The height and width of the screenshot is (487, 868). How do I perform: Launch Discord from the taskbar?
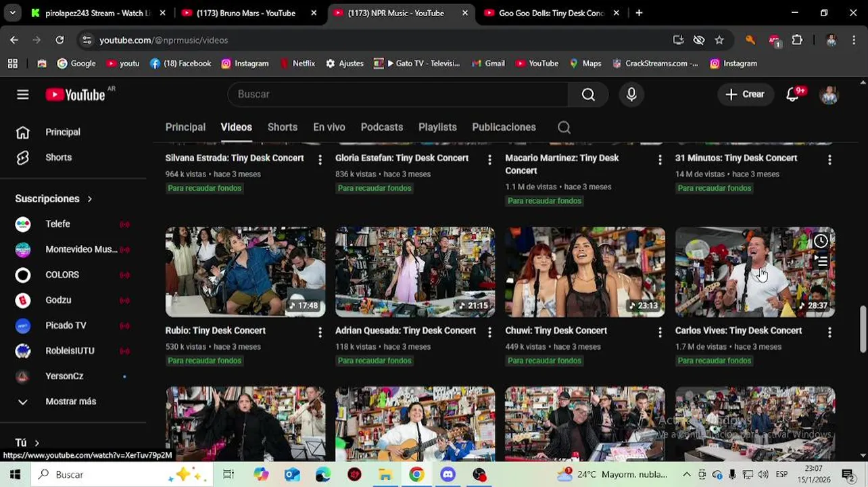(x=448, y=474)
